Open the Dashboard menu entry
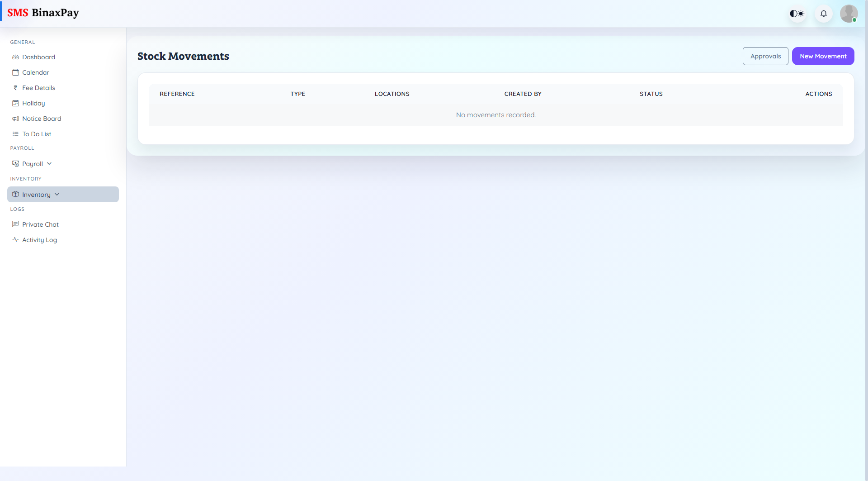868x481 pixels. point(38,57)
